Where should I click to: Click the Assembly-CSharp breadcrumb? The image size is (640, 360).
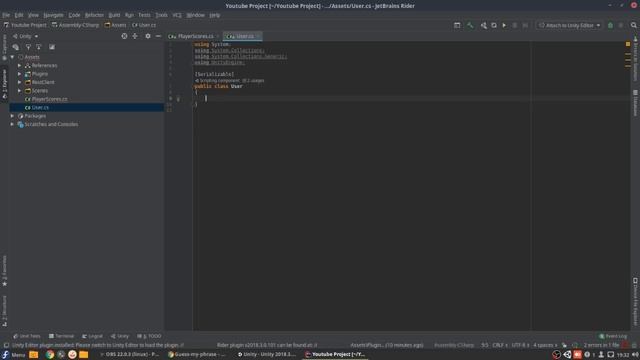[76, 25]
